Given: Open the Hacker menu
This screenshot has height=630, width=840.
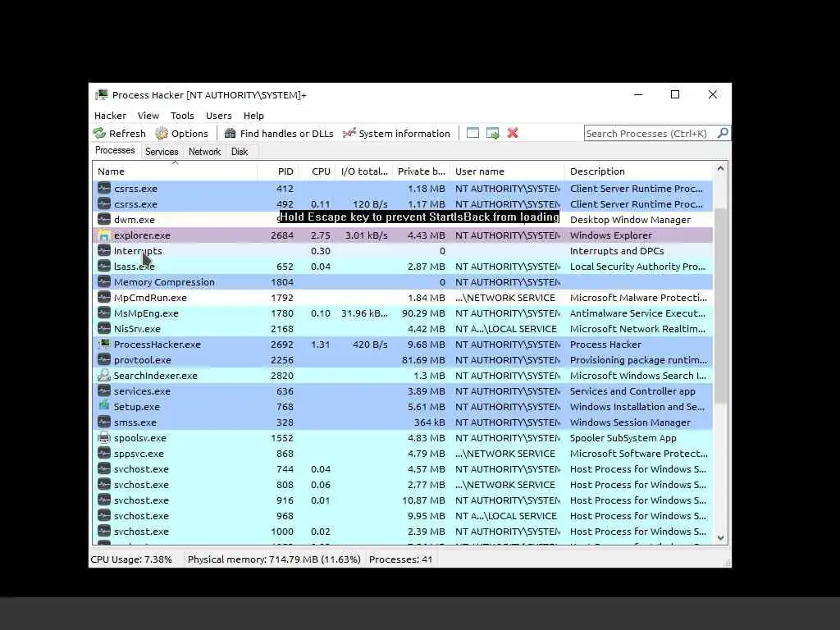Looking at the screenshot, I should tap(111, 116).
